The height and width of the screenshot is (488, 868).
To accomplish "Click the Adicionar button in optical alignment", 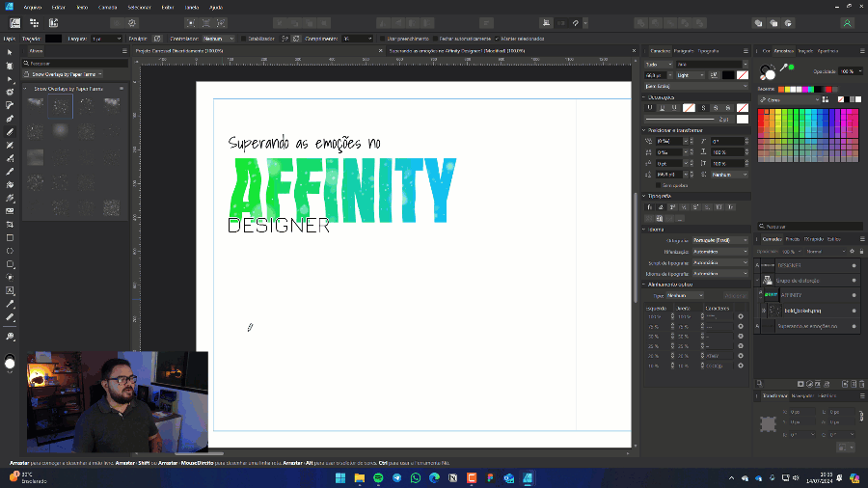I will coord(735,295).
